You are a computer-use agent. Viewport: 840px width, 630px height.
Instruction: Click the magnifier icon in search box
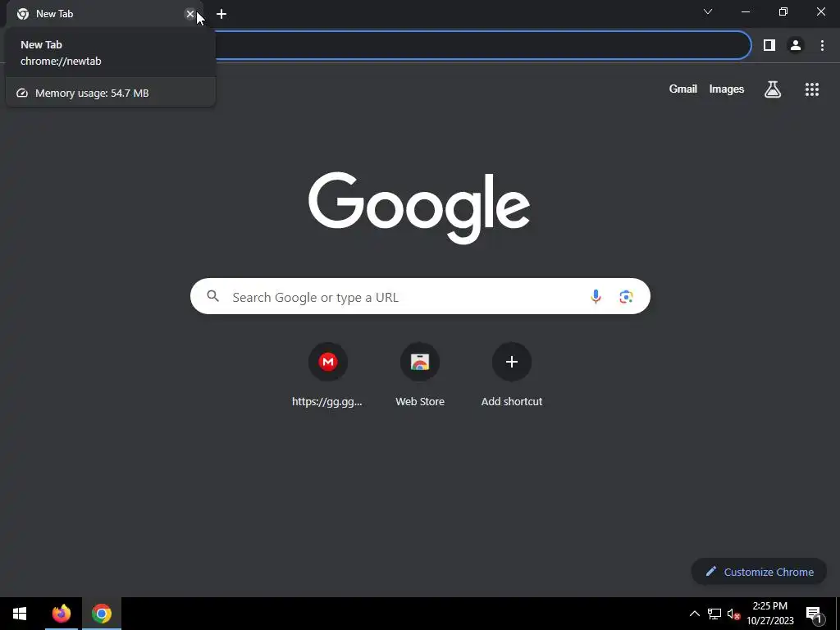tap(212, 295)
